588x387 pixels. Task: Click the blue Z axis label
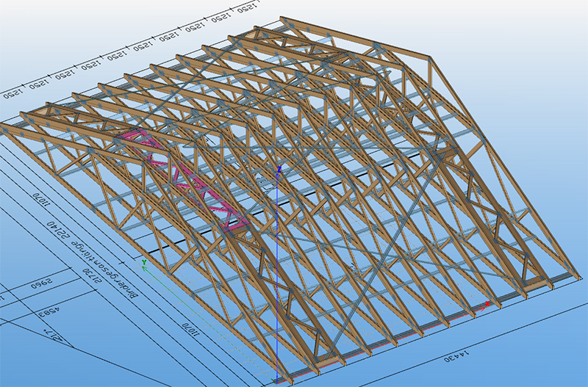[x=279, y=168]
